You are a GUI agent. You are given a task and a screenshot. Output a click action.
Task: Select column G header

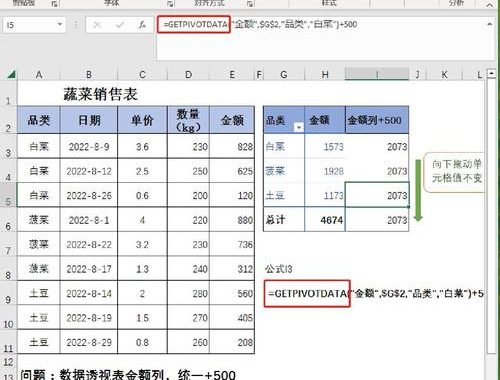[x=284, y=74]
